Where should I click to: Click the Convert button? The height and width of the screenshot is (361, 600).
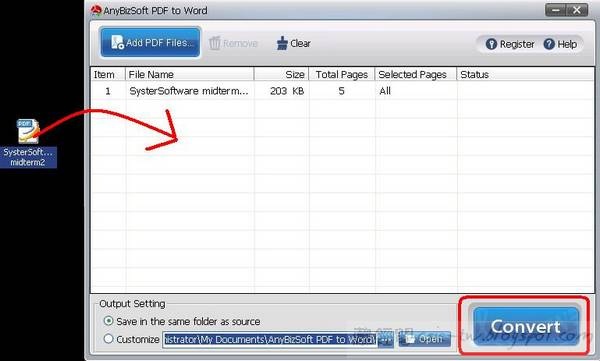point(525,326)
